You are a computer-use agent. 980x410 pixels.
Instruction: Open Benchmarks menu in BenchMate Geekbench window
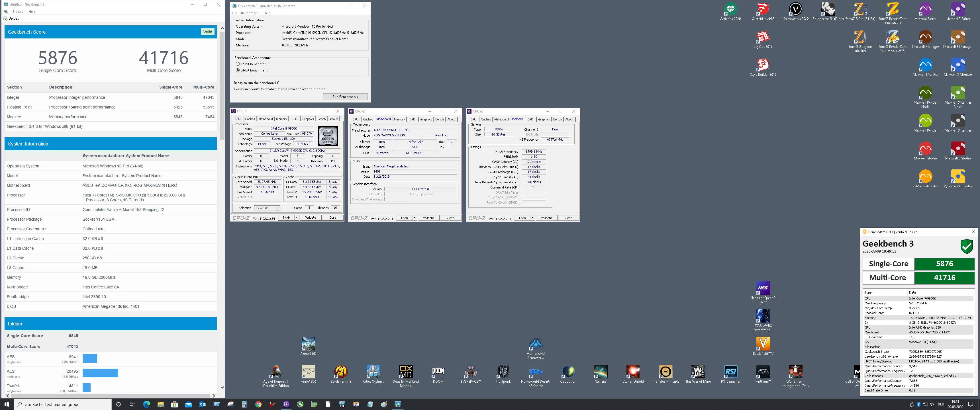pyautogui.click(x=250, y=13)
